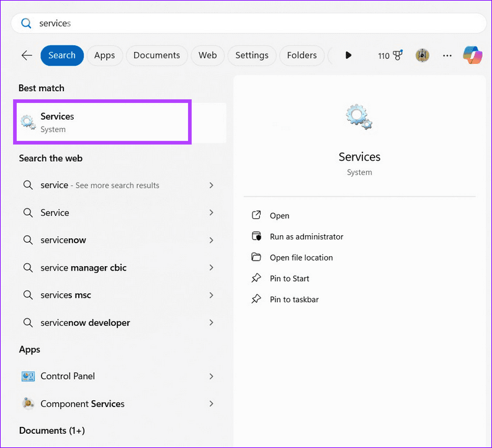
Task: Choose Pin to Start
Action: 289,279
